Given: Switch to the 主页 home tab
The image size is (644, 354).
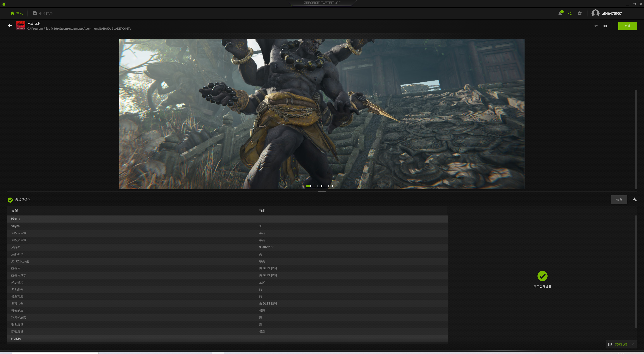Looking at the screenshot, I should point(16,13).
